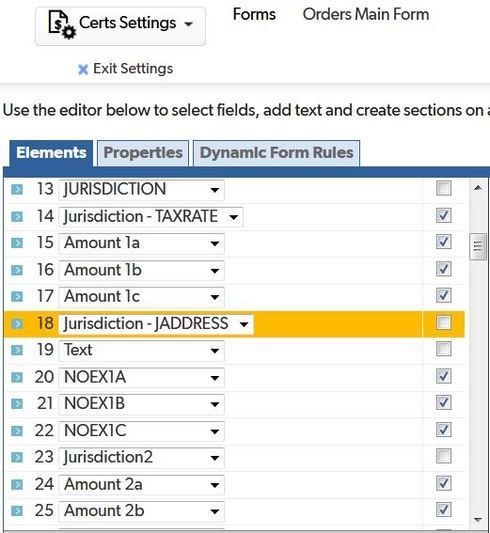The height and width of the screenshot is (533, 490).
Task: Click the scrollbar down arrow
Action: (x=478, y=519)
